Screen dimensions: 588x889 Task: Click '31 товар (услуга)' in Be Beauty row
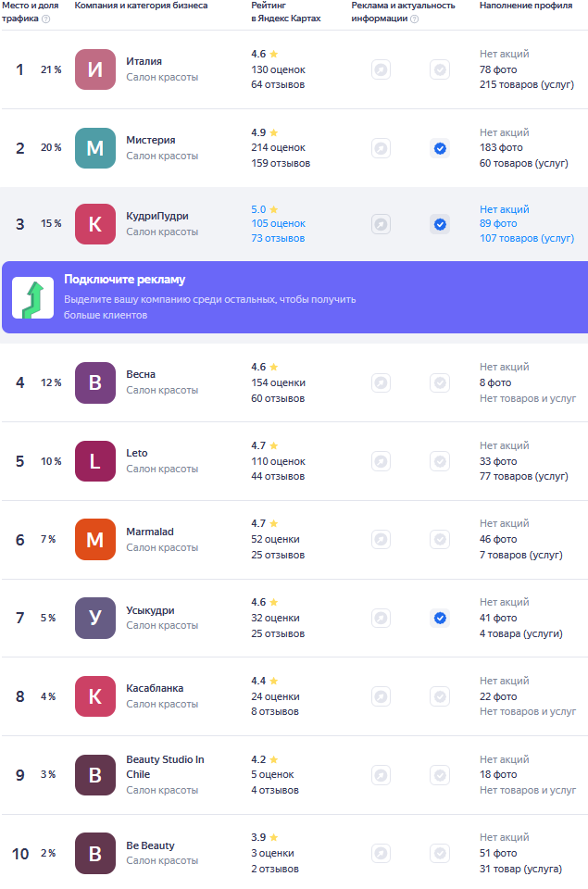(521, 869)
